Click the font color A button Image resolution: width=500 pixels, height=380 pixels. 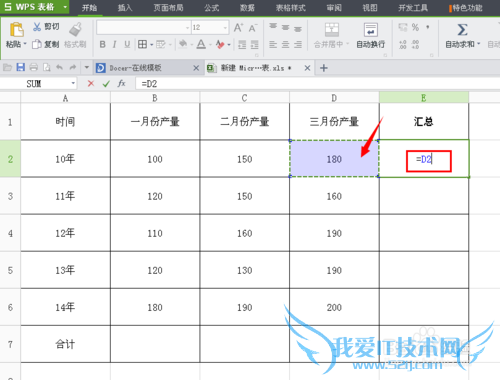(x=201, y=44)
